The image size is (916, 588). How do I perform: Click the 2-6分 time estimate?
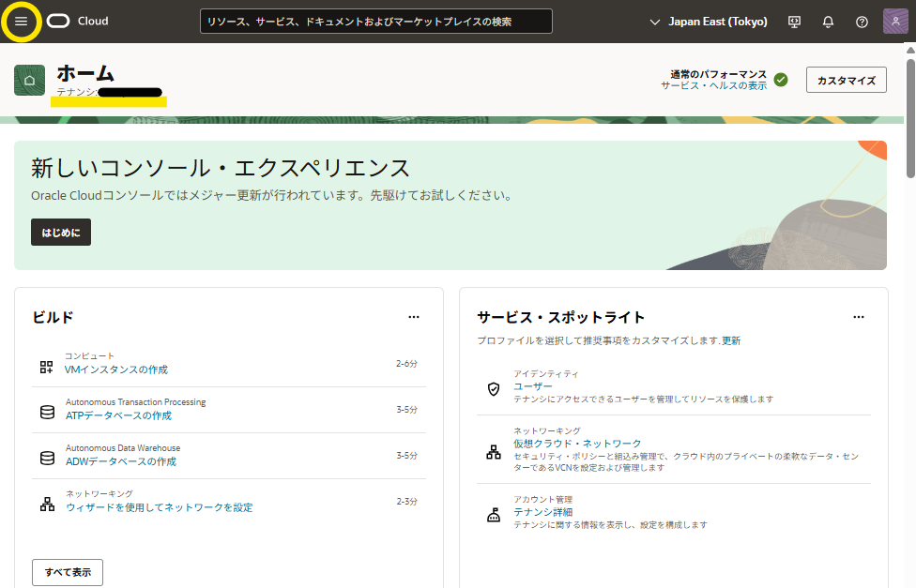click(406, 363)
